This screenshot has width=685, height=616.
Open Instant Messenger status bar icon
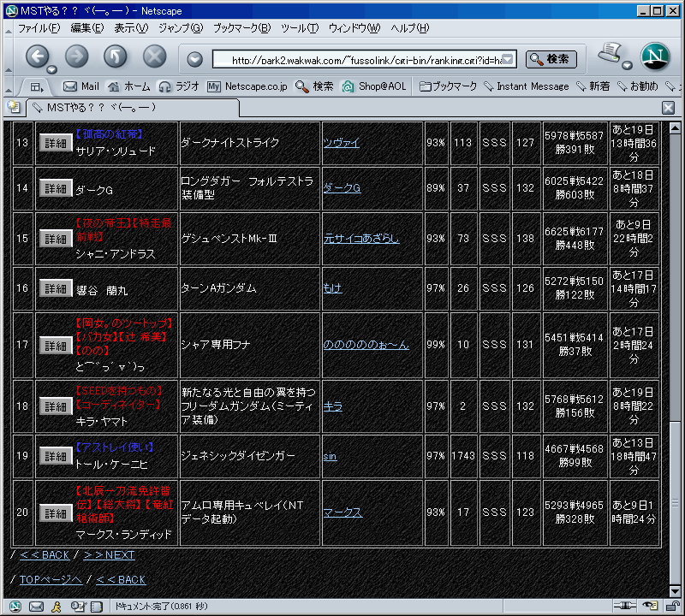tap(57, 606)
